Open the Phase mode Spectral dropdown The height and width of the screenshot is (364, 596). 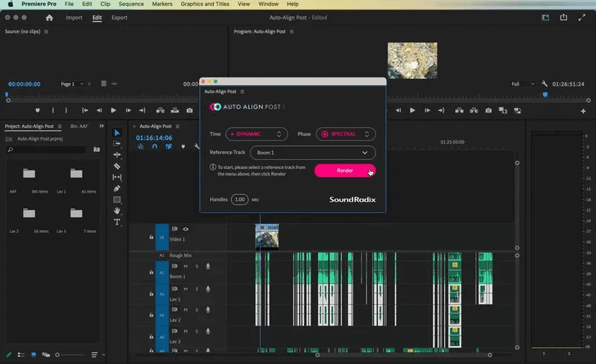[x=346, y=134]
